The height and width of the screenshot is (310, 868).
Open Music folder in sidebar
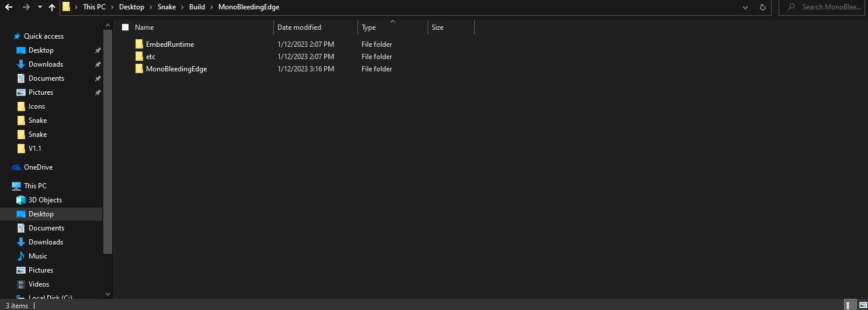[x=38, y=256]
